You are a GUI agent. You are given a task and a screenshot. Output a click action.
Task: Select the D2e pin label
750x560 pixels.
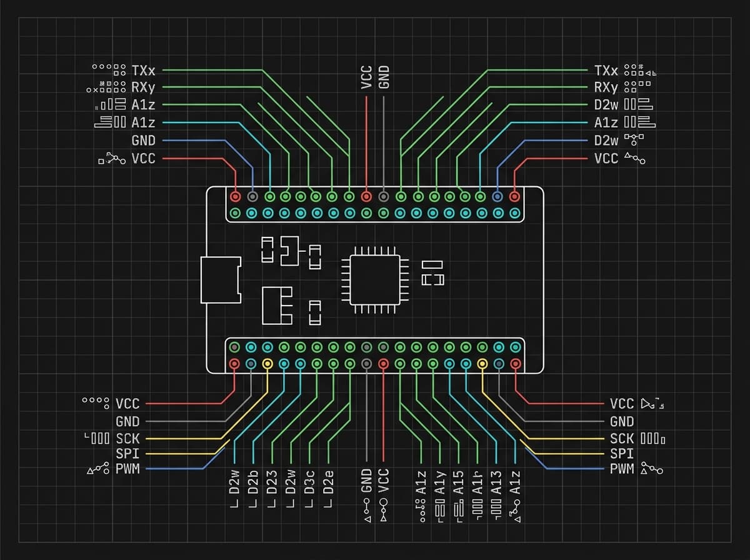coord(329,482)
